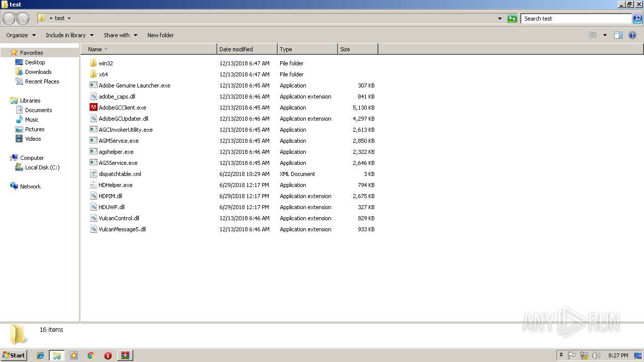Click the taskbar clock showing 8:27 PM
The image size is (644, 362).
[618, 355]
